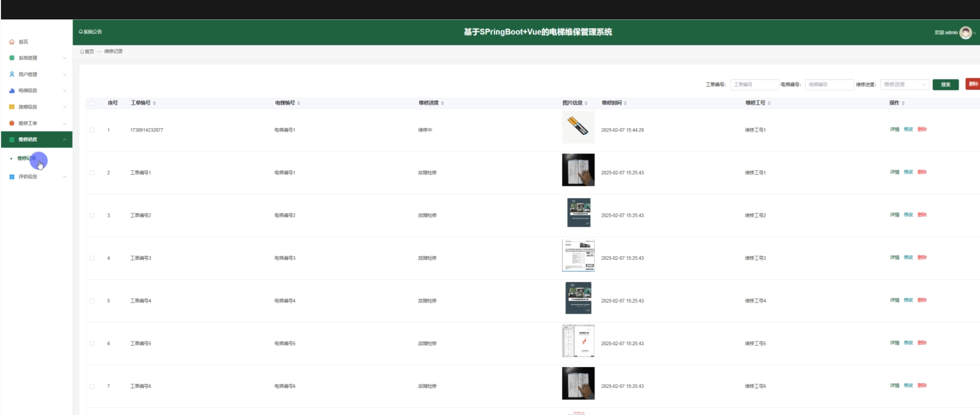
Task: Click the 评价信息 tiles icon
Action: [x=12, y=176]
